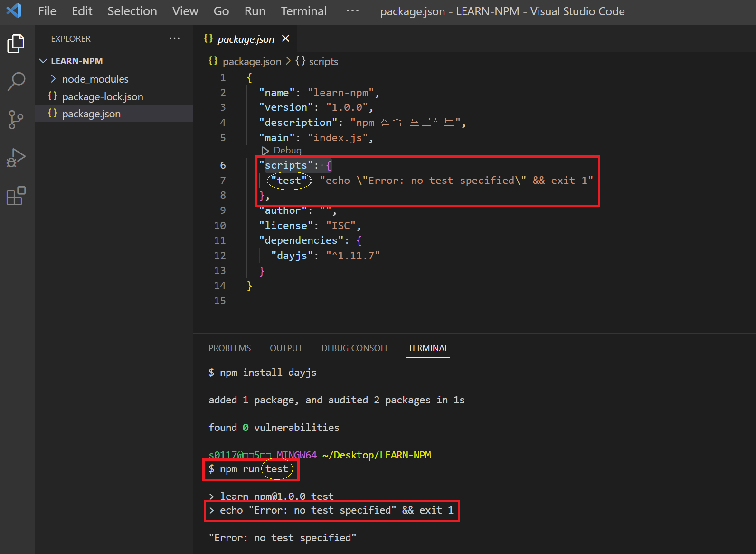This screenshot has width=756, height=554.
Task: Click the "dayjs" dependency on line 12
Action: 292,255
